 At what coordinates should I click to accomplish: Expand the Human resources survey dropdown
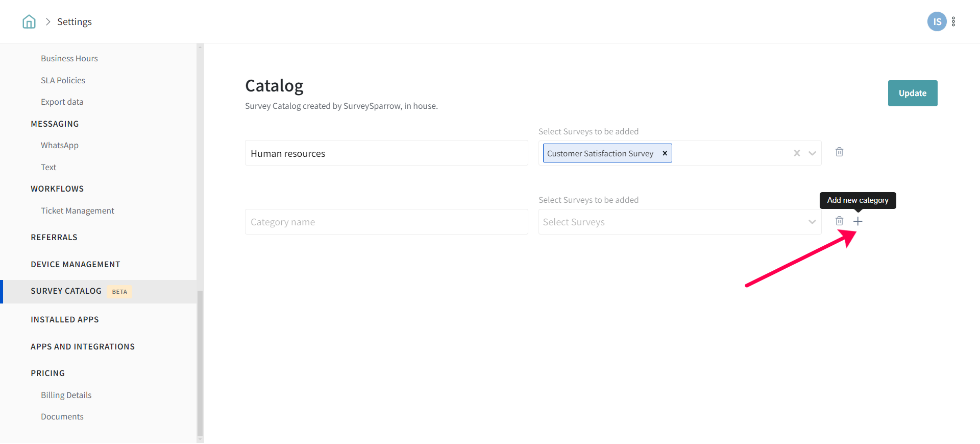pos(812,153)
